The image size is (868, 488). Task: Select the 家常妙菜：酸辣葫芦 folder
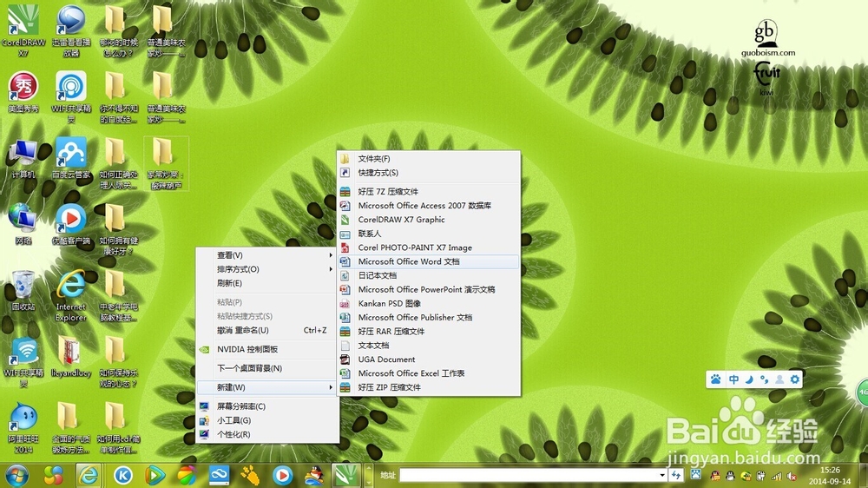[166, 164]
